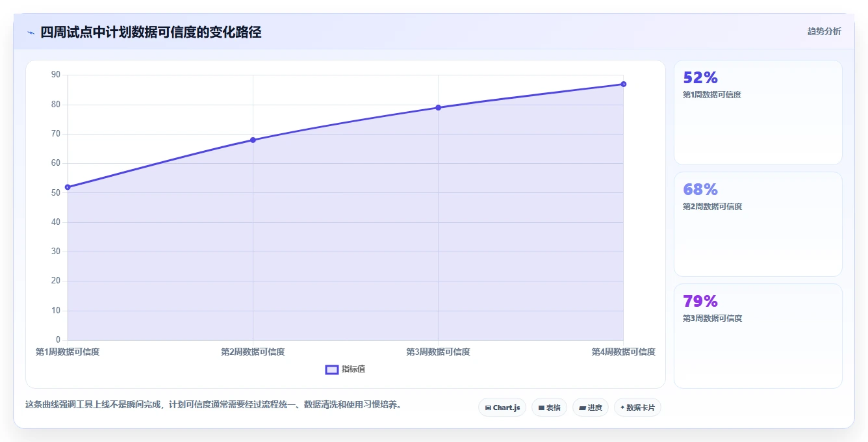This screenshot has height=442, width=868.
Task: Select the 表格 tag chip
Action: point(549,408)
